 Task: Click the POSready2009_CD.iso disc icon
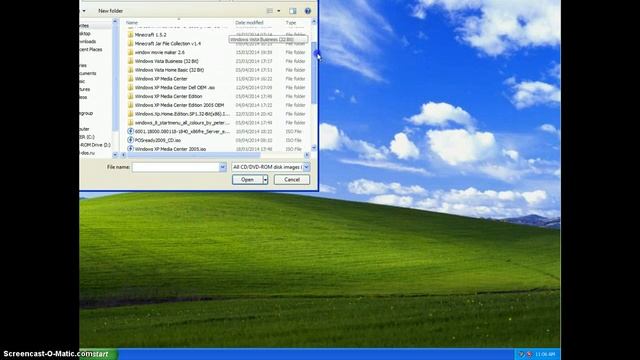coord(131,140)
